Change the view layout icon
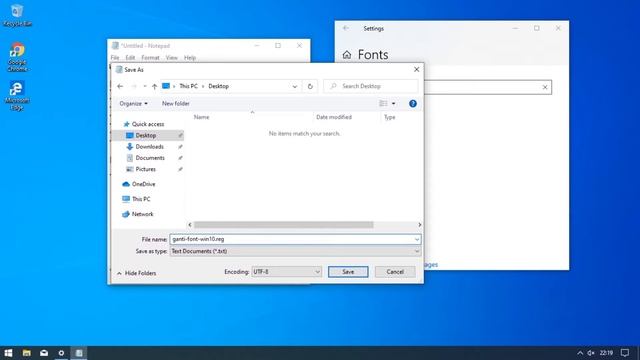This screenshot has height=360, width=640. [x=383, y=104]
